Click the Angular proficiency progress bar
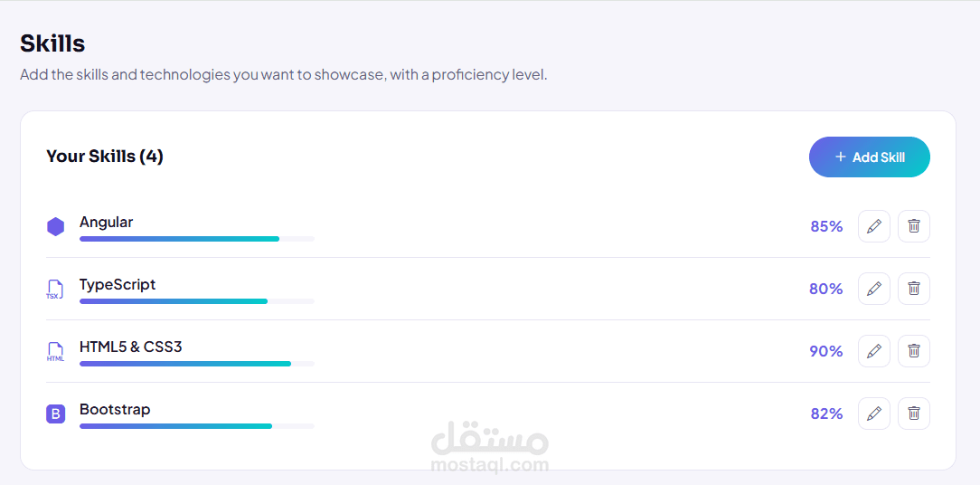This screenshot has height=485, width=980. pyautogui.click(x=197, y=239)
